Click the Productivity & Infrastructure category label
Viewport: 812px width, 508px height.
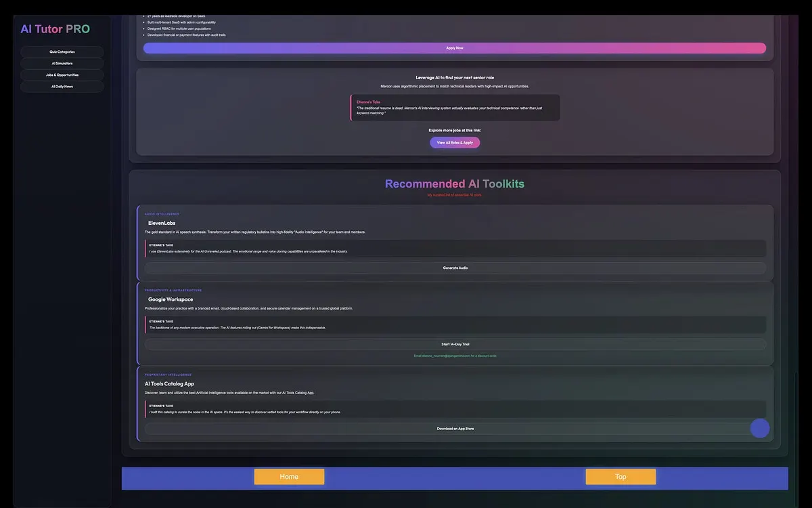pos(173,291)
